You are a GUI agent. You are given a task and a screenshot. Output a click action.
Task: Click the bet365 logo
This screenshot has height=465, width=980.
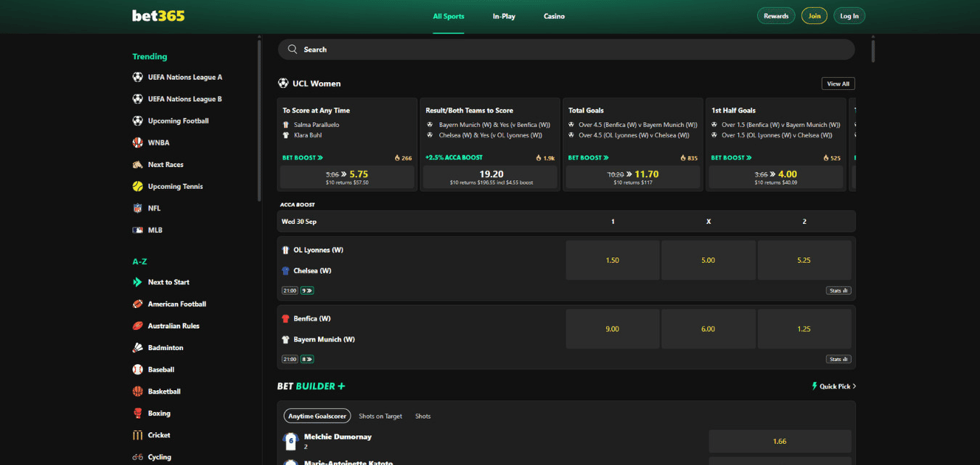click(x=158, y=15)
